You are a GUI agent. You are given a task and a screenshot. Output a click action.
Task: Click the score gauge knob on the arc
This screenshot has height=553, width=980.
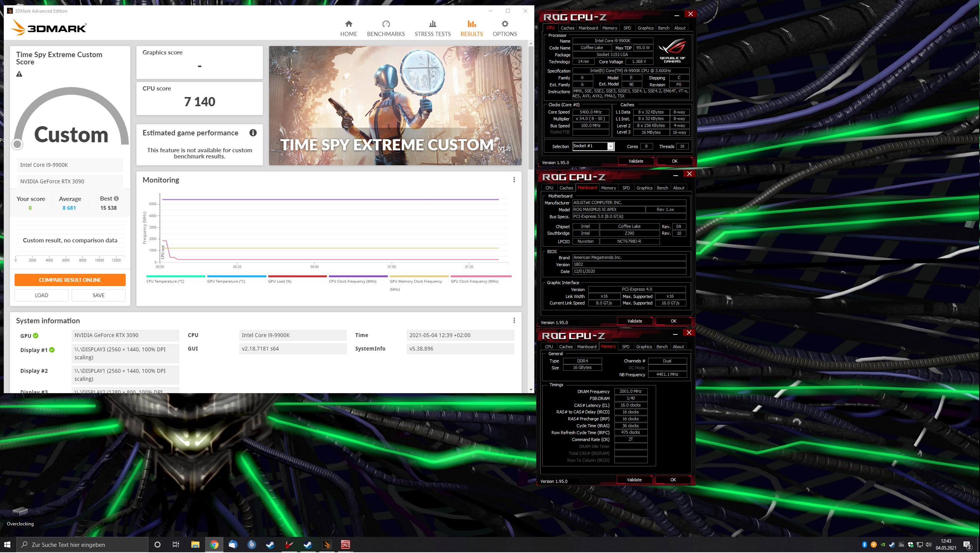(17, 144)
